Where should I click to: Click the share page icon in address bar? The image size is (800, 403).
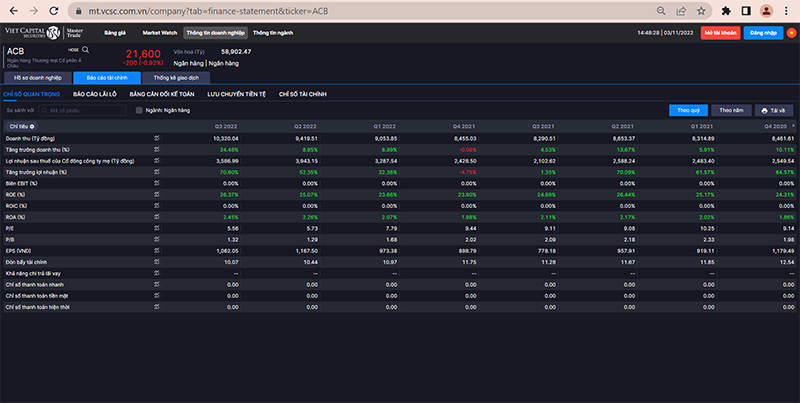pos(681,11)
